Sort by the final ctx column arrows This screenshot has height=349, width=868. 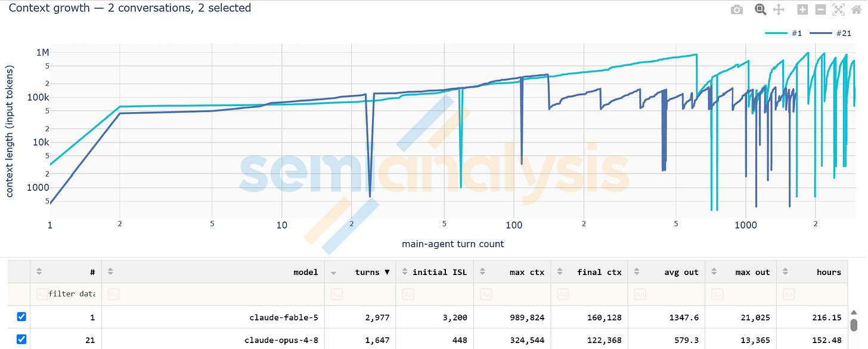pyautogui.click(x=559, y=272)
